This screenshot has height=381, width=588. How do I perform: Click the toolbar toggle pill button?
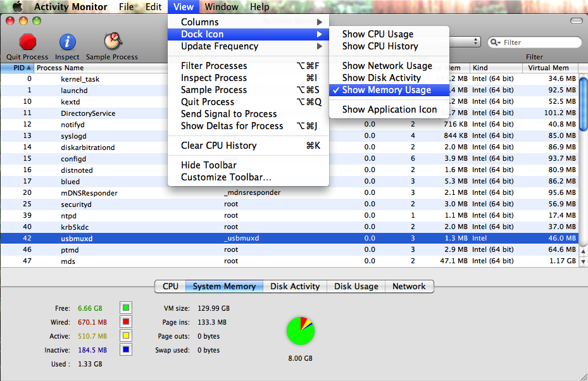[576, 21]
